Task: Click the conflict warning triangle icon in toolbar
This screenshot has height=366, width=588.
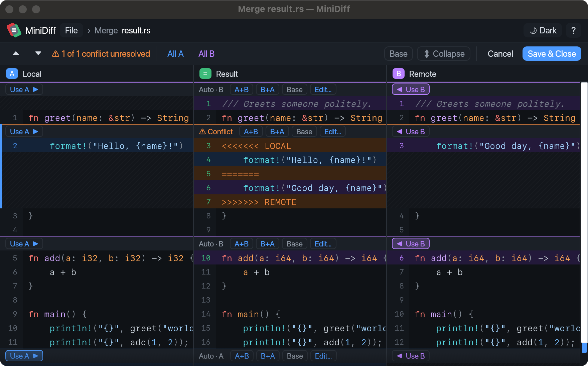Action: 56,54
